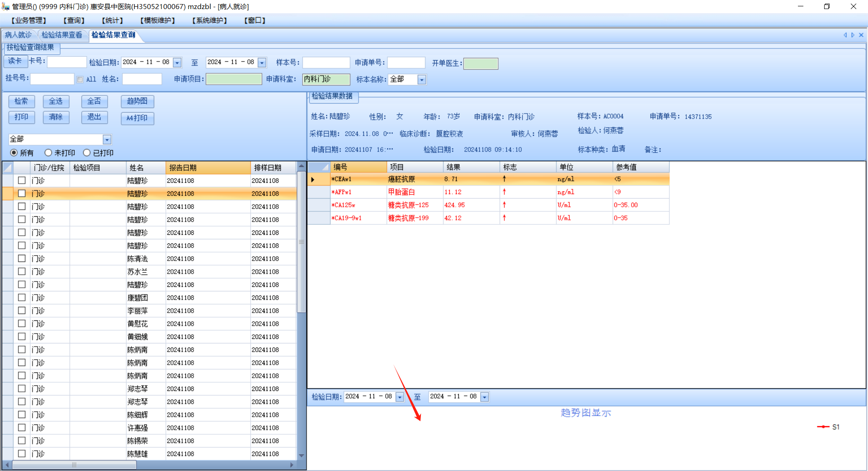868x471 pixels.
Task: Click the tab strip scroll-right arrow
Action: pyautogui.click(x=853, y=35)
